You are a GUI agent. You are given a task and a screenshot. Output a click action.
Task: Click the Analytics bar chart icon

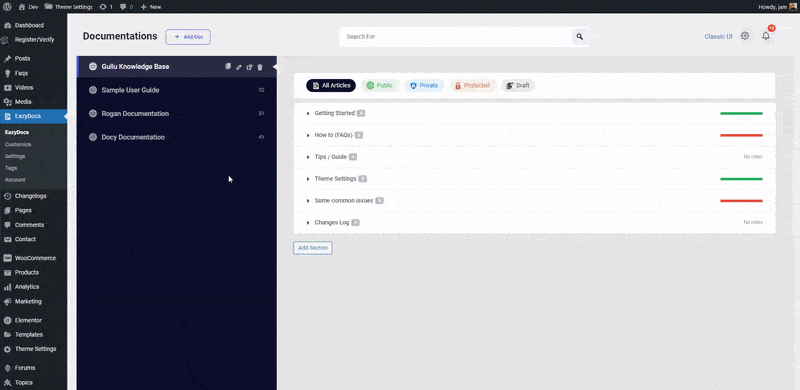coord(8,287)
